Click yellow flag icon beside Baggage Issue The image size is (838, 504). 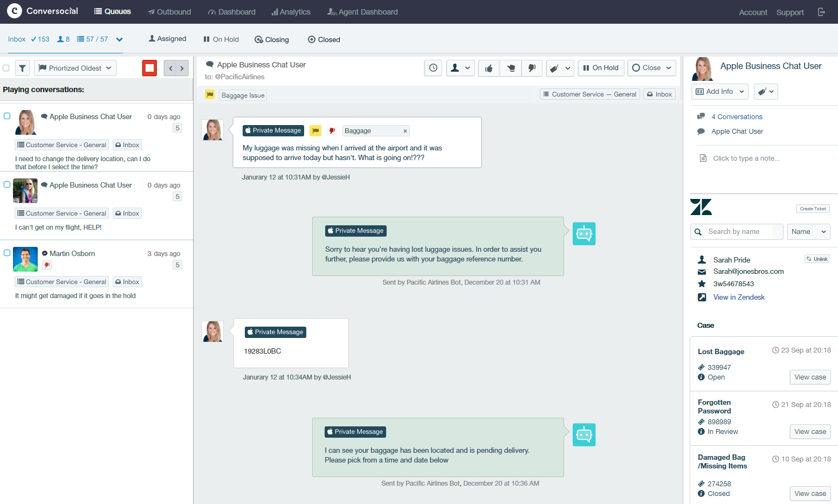coord(210,95)
